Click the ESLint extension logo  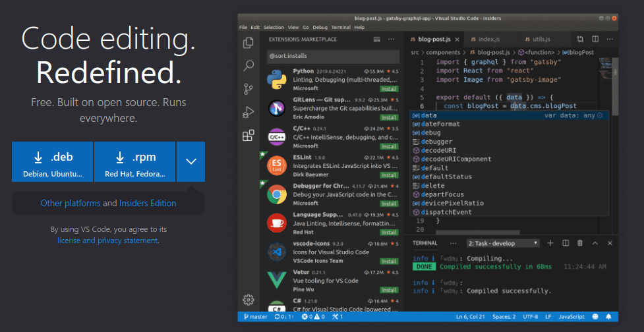[x=276, y=166]
